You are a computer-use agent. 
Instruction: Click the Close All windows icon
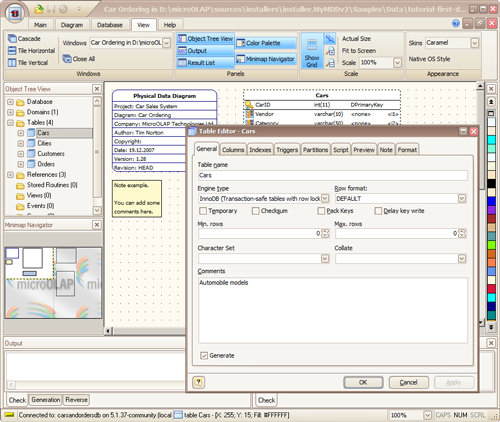tap(67, 59)
